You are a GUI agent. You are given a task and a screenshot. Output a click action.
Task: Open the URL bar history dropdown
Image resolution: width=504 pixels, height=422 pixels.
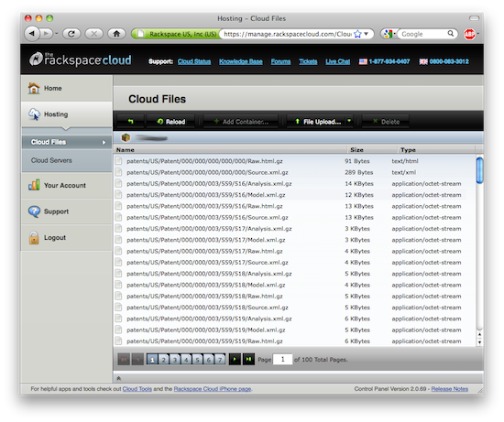click(x=367, y=34)
